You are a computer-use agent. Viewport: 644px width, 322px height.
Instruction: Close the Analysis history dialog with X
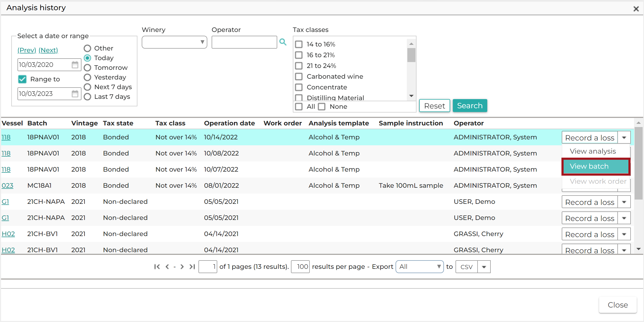click(636, 9)
